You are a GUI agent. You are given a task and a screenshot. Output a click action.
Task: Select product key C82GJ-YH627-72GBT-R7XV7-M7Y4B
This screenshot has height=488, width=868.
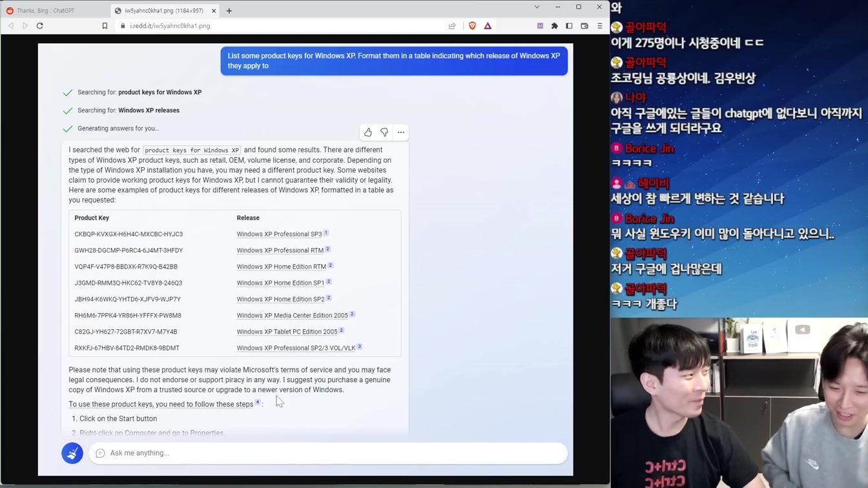pos(125,332)
